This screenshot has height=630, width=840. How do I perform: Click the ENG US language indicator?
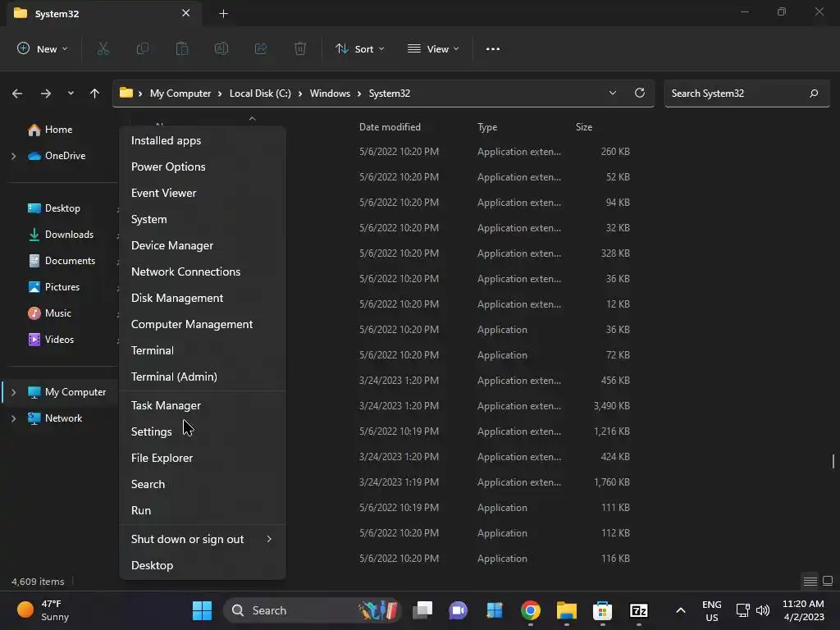[x=712, y=610]
